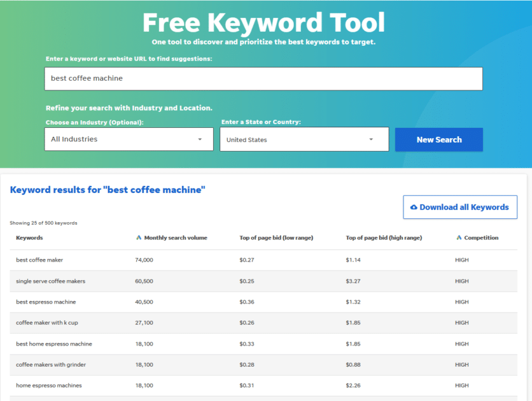The image size is (532, 401).
Task: Click the 74,000 search volume value
Action: point(144,260)
